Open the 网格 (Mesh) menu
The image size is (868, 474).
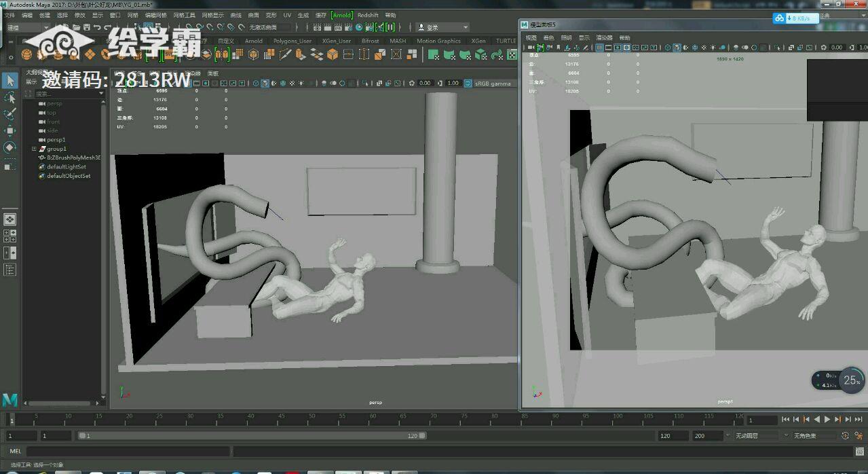(133, 15)
